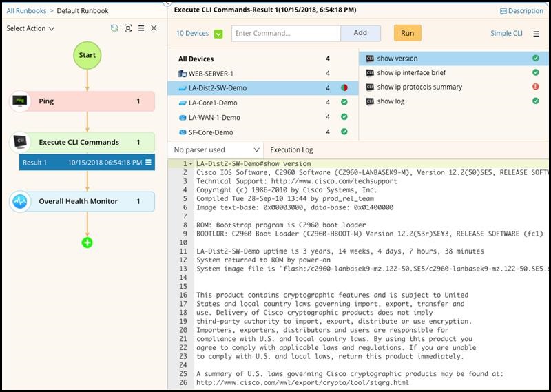Open the CLI panel hamburger menu

tap(537, 34)
